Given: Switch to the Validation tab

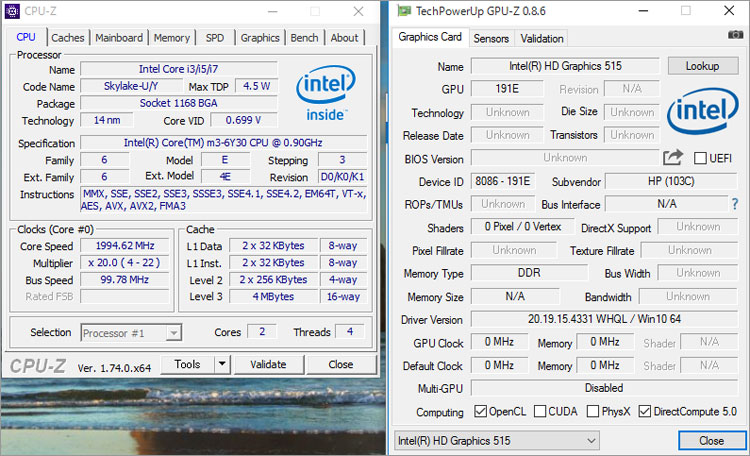Looking at the screenshot, I should [541, 38].
